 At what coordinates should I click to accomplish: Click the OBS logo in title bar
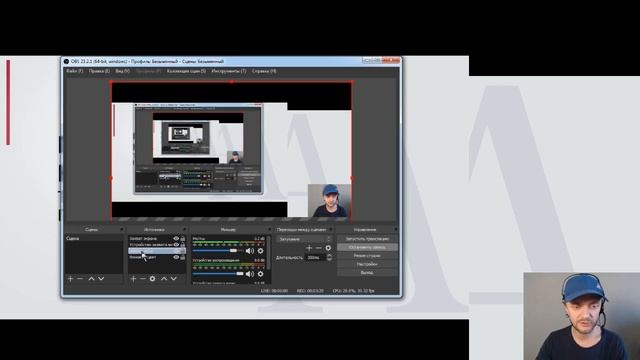66,61
